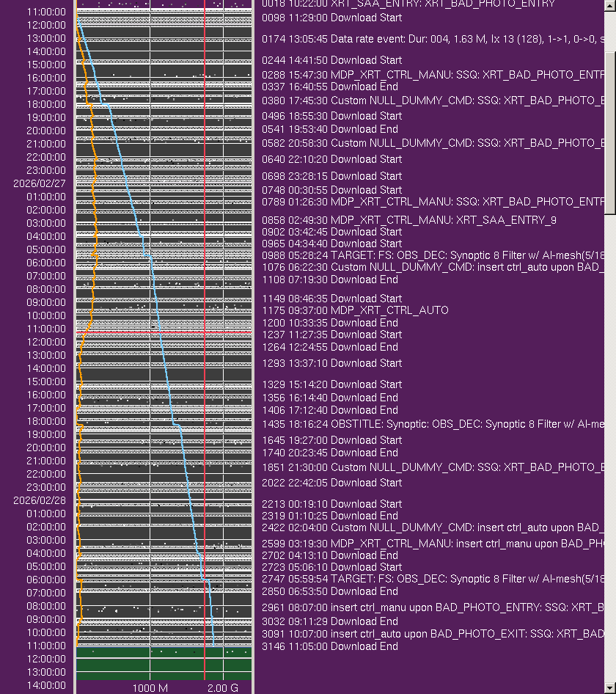Click the 2026/02/27 date label
Viewport: 616px width, 694px height.
coord(39,183)
